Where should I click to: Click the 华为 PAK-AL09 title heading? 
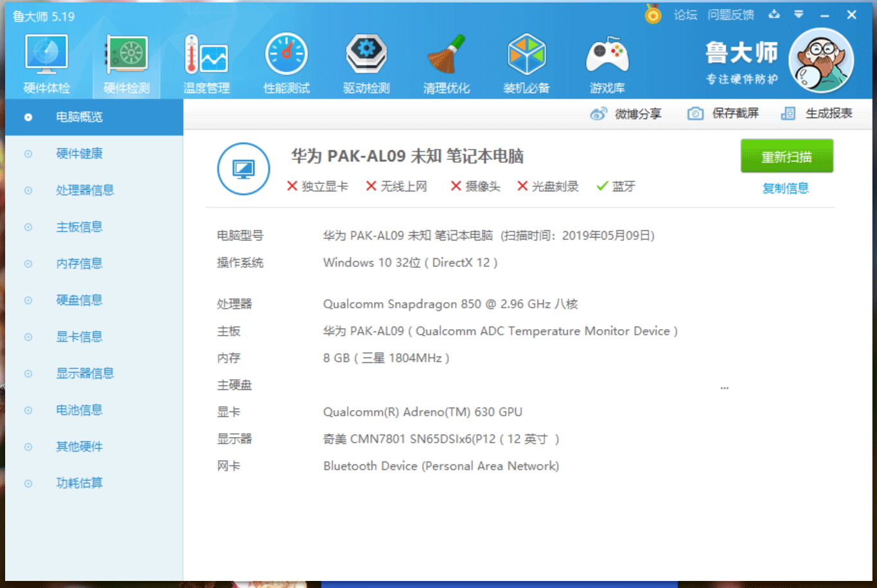(x=407, y=156)
